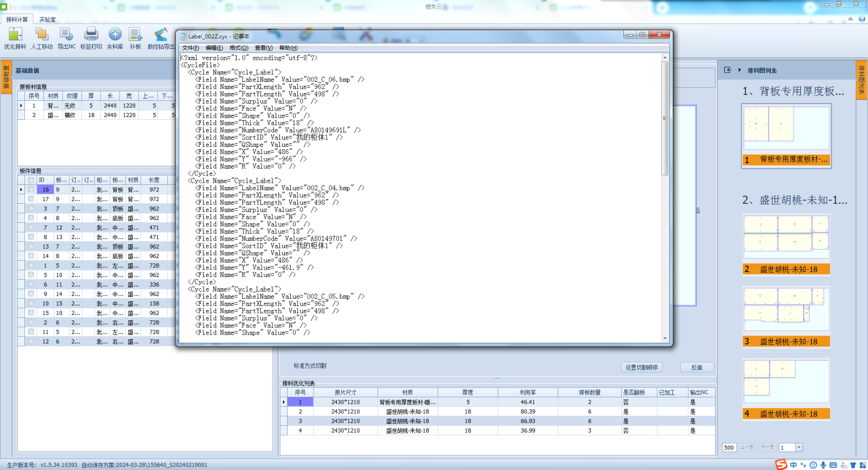Click the application logo icon in the title bar

(4, 7)
